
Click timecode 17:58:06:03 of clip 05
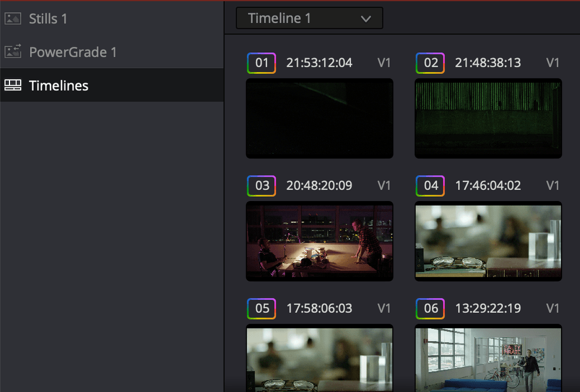tap(319, 309)
